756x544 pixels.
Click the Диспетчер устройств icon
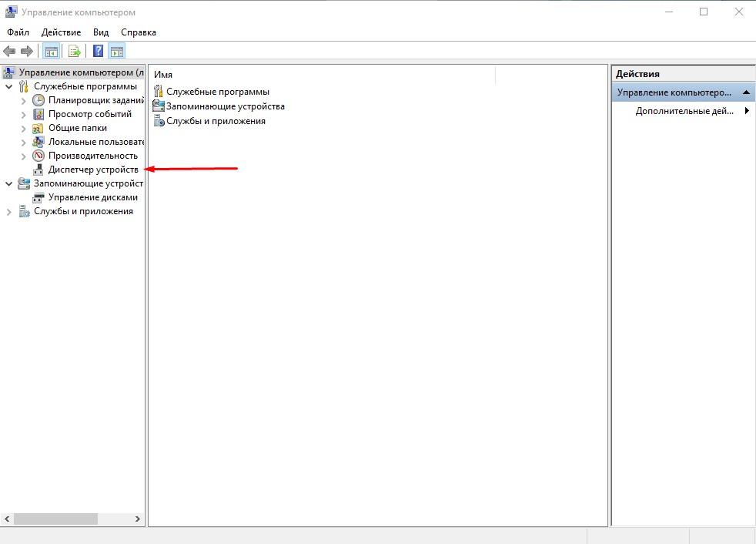[x=38, y=170]
